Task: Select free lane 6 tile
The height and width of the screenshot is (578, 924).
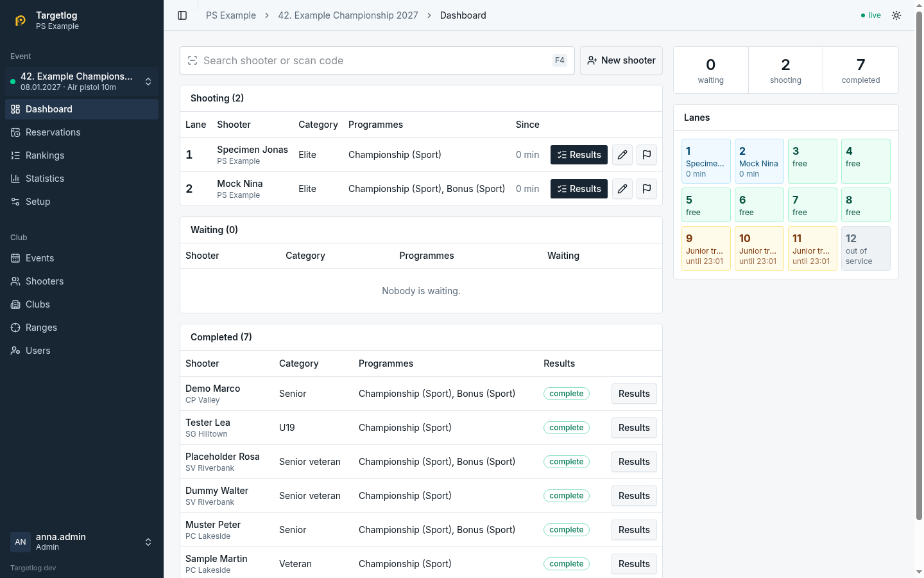Action: tap(759, 205)
